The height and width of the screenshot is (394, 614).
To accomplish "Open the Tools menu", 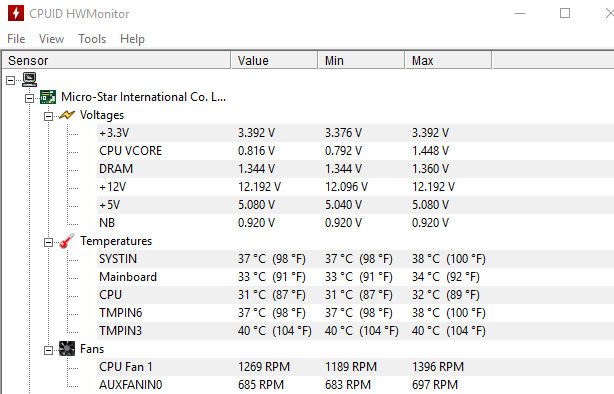I will (92, 39).
